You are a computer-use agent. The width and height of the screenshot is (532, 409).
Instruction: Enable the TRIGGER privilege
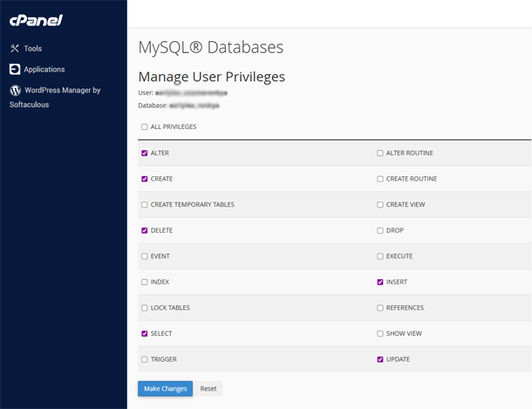pyautogui.click(x=145, y=359)
